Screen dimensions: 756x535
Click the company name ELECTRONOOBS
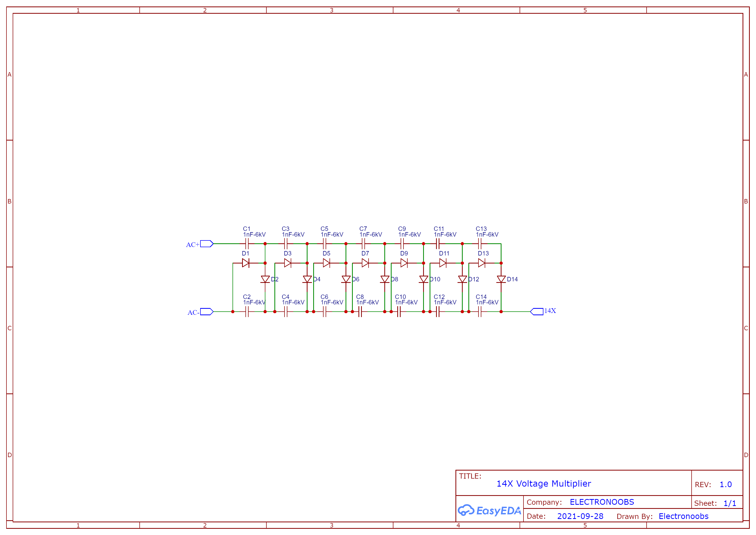click(x=602, y=502)
